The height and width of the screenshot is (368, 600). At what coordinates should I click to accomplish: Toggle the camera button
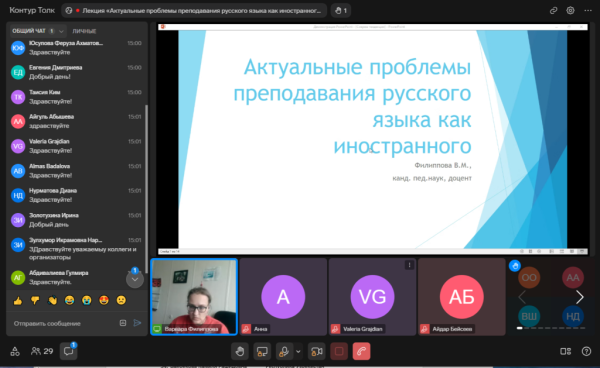(x=316, y=351)
